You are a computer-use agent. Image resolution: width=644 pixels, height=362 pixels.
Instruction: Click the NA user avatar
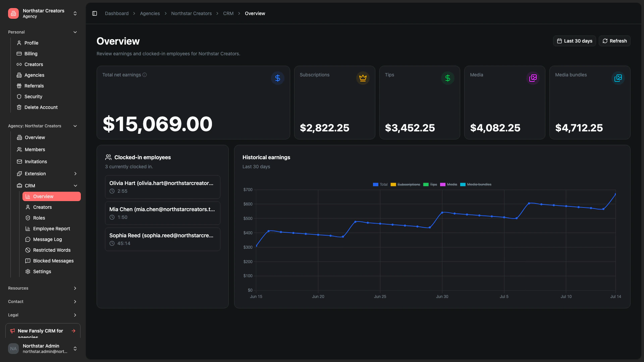pyautogui.click(x=13, y=349)
